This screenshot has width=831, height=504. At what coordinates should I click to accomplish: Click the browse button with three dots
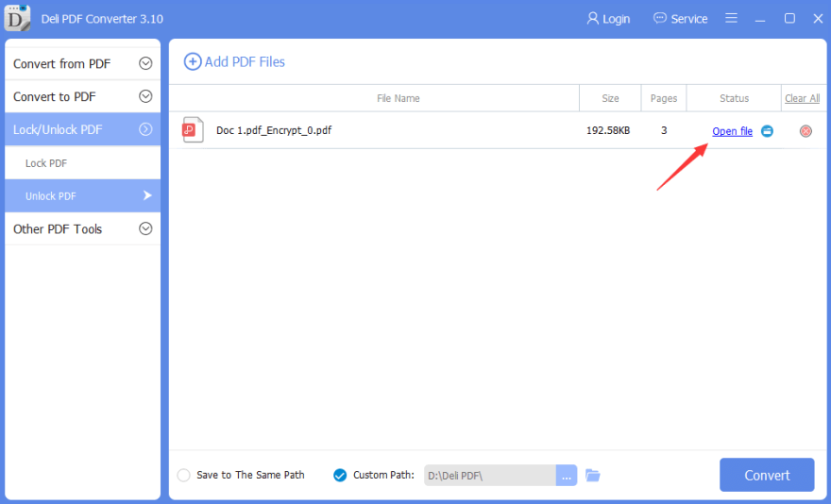(x=566, y=476)
